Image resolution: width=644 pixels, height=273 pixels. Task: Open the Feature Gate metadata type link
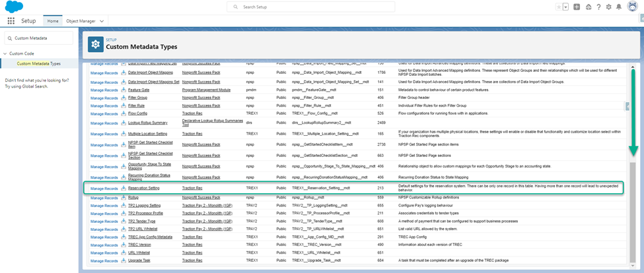pyautogui.click(x=139, y=89)
